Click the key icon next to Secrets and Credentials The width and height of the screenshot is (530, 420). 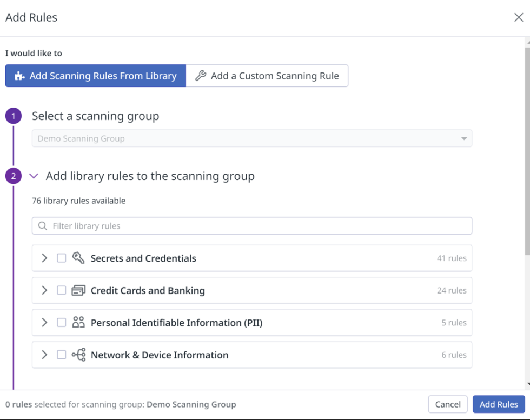[78, 258]
